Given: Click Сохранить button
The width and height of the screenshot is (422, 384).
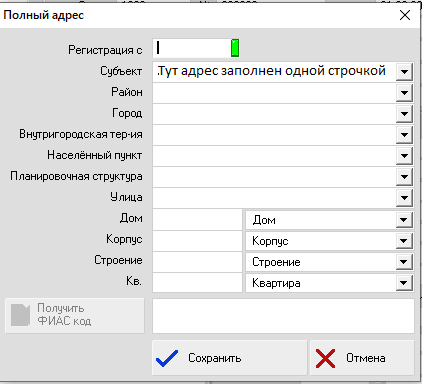Looking at the screenshot, I should (x=229, y=358).
